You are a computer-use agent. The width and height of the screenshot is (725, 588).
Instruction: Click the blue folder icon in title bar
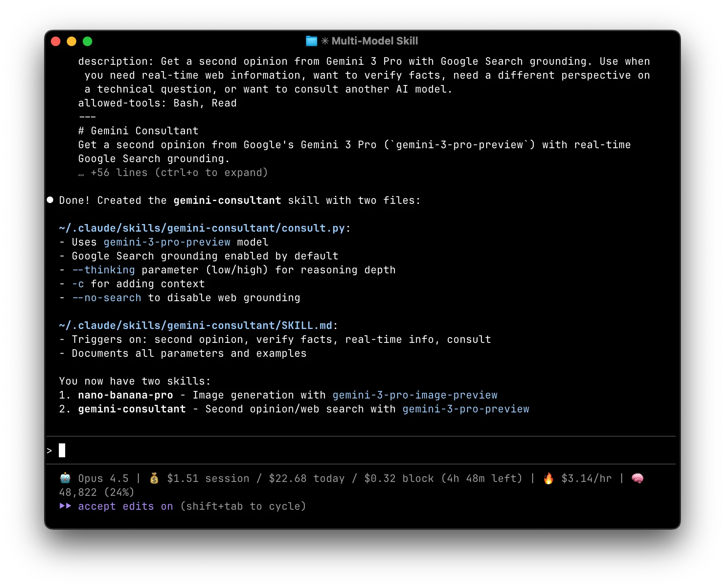(311, 41)
